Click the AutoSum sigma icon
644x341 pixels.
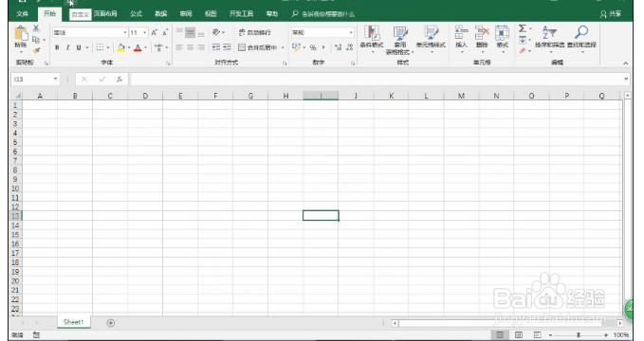[x=522, y=28]
